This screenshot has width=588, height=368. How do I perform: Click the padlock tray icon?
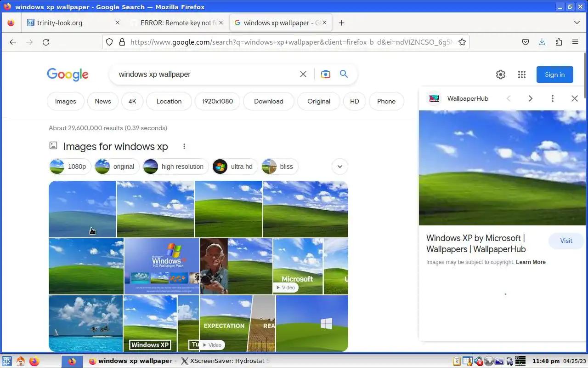pos(509,361)
